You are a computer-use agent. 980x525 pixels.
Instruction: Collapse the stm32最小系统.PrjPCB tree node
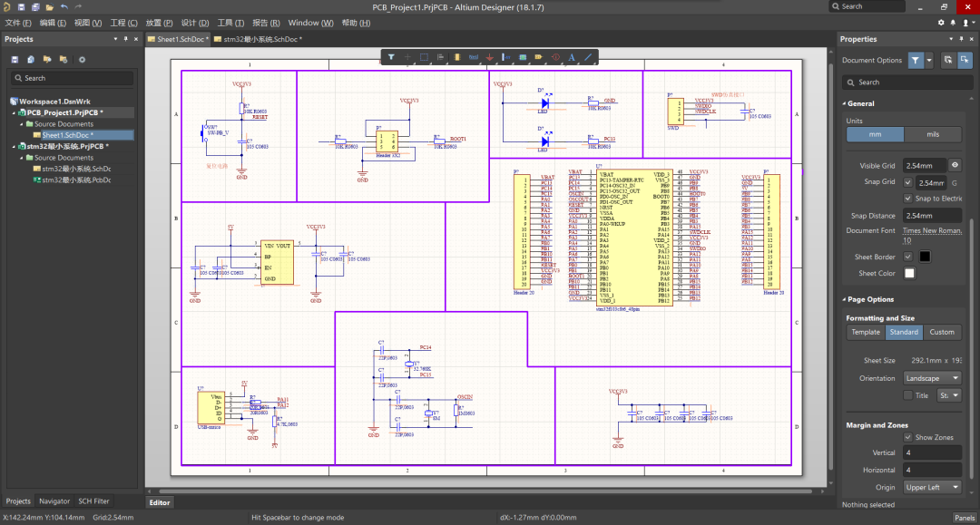coord(14,147)
